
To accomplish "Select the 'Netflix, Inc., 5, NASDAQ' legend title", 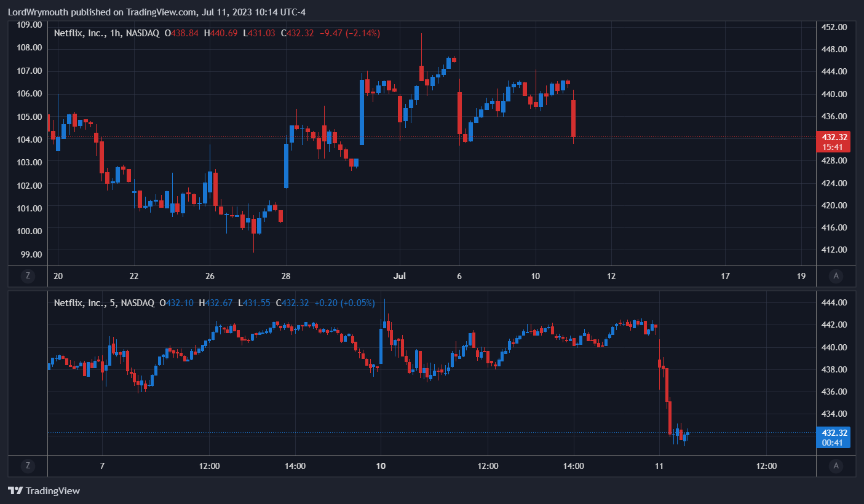I will (104, 303).
